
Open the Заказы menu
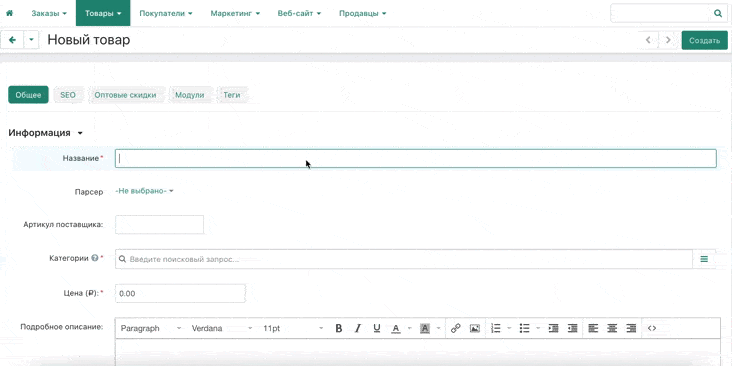(x=49, y=13)
